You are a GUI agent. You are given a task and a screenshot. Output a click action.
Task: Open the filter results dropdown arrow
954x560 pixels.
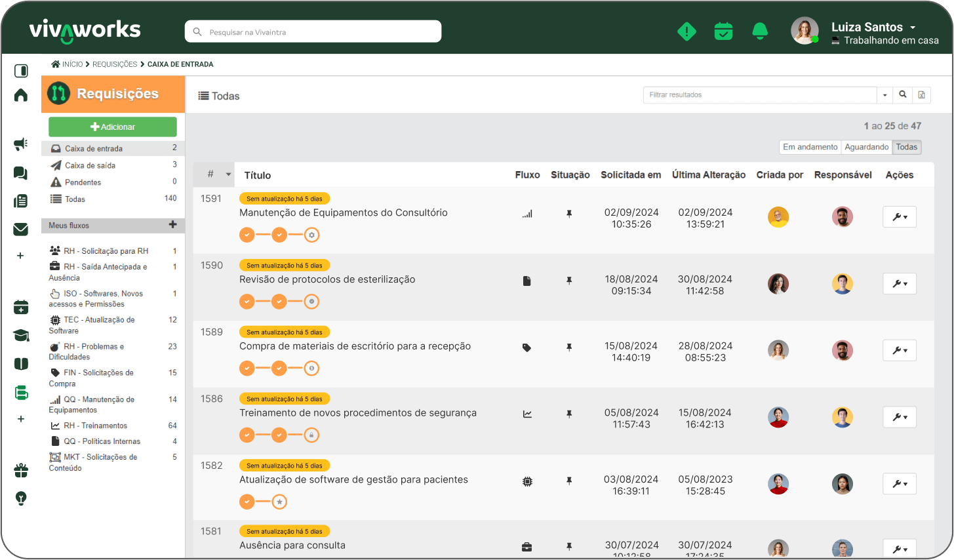tap(884, 95)
